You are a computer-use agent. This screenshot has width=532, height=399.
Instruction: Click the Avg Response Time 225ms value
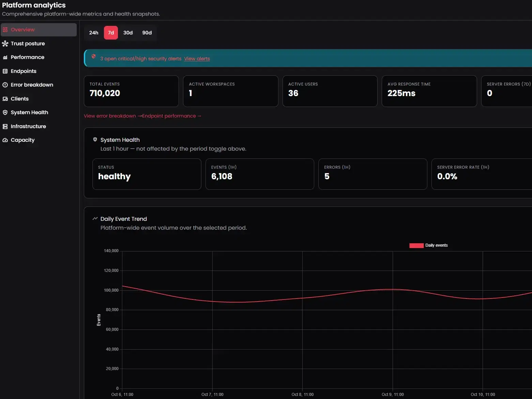(401, 93)
